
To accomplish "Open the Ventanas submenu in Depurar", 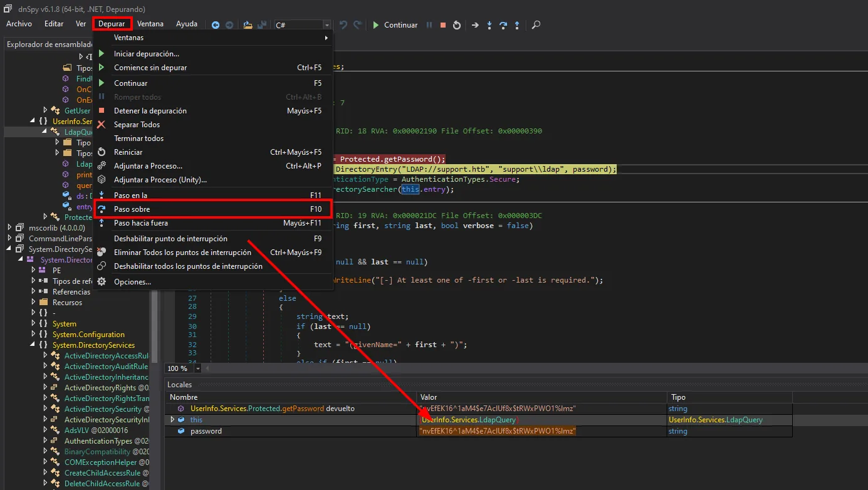I will [x=212, y=38].
